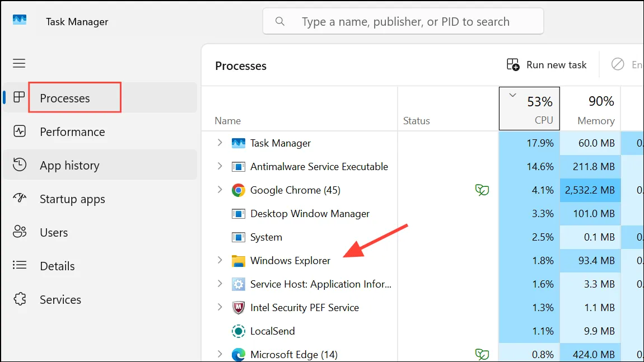Expand the Windows Explorer process row
The image size is (644, 362).
220,260
